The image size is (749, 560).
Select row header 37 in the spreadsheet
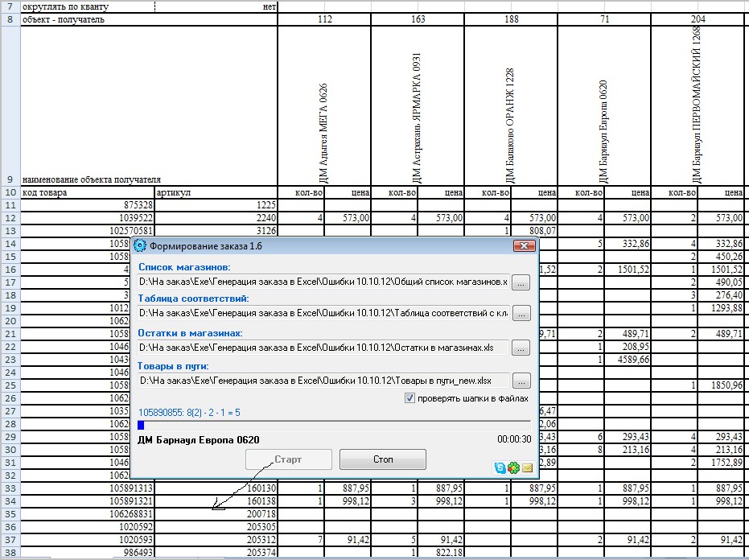pyautogui.click(x=10, y=541)
